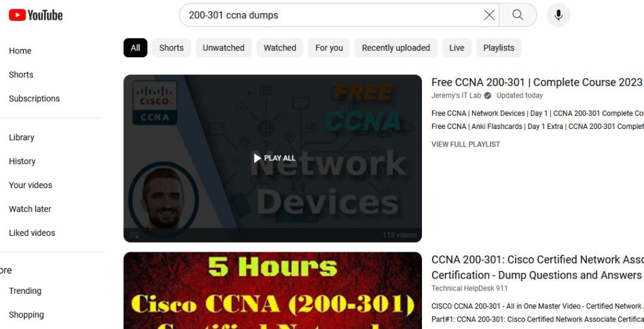Clear the search box with the X icon
The width and height of the screenshot is (644, 329).
point(489,15)
